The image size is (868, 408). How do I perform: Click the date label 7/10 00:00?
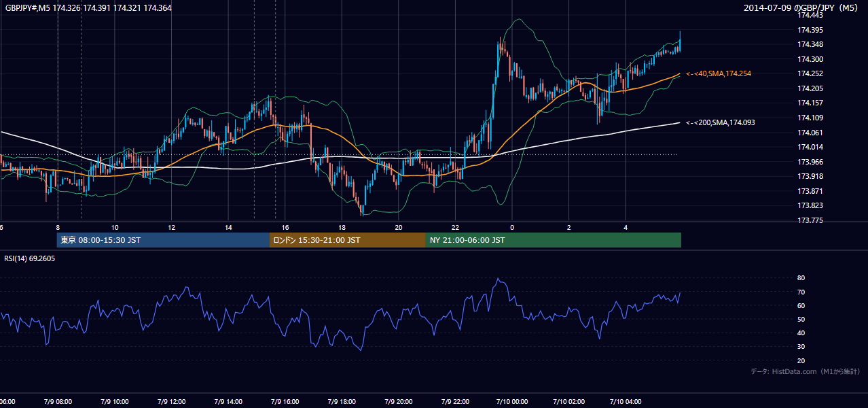[x=512, y=402]
